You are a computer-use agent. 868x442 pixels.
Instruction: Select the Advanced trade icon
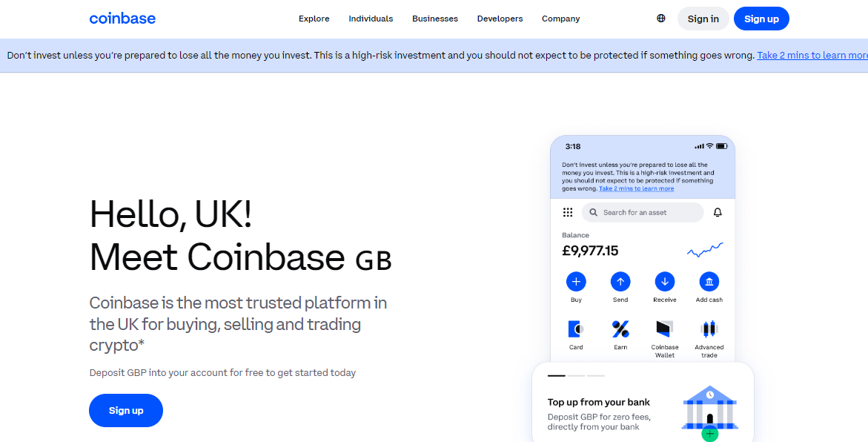tap(709, 329)
